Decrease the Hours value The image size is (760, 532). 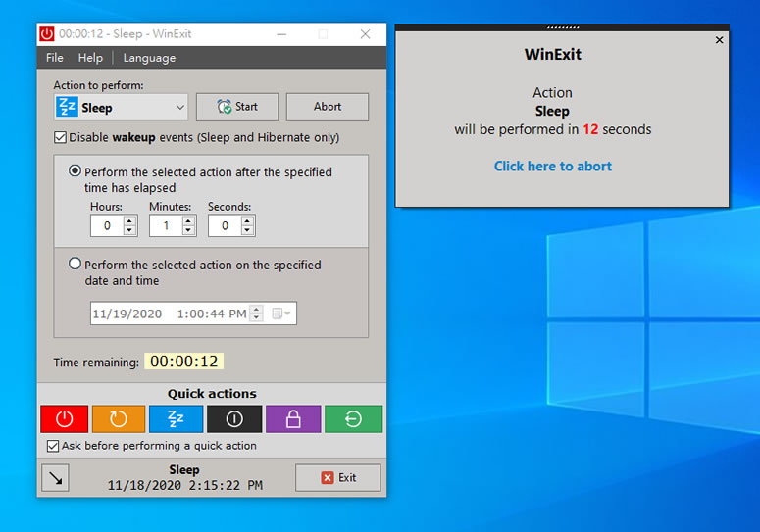(x=129, y=230)
